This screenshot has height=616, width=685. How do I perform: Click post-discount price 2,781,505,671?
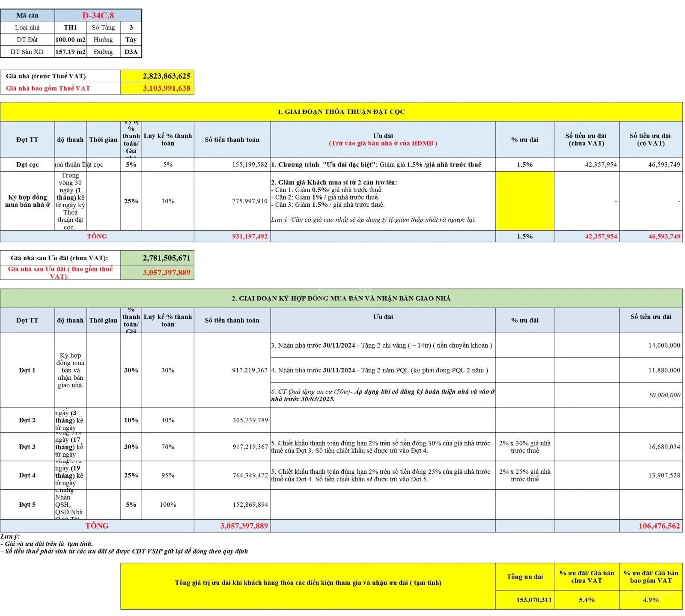157,258
